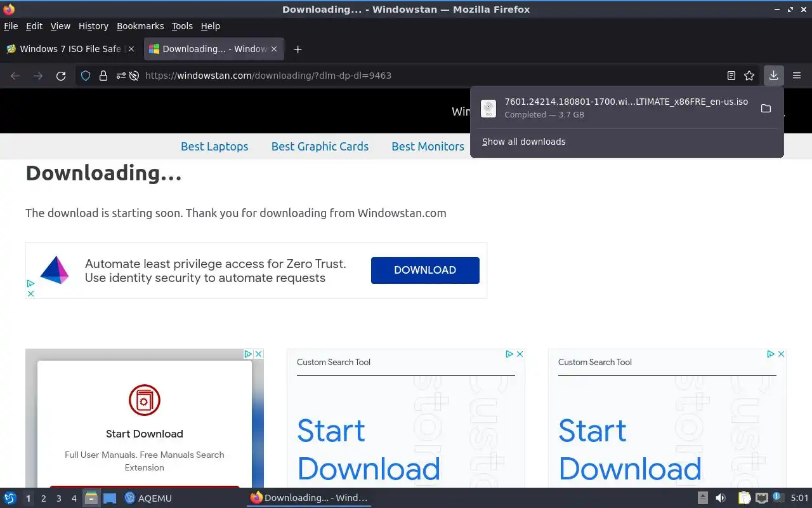Toggle the Downloads panel button
Viewport: 812px width, 508px height.
pyautogui.click(x=773, y=76)
